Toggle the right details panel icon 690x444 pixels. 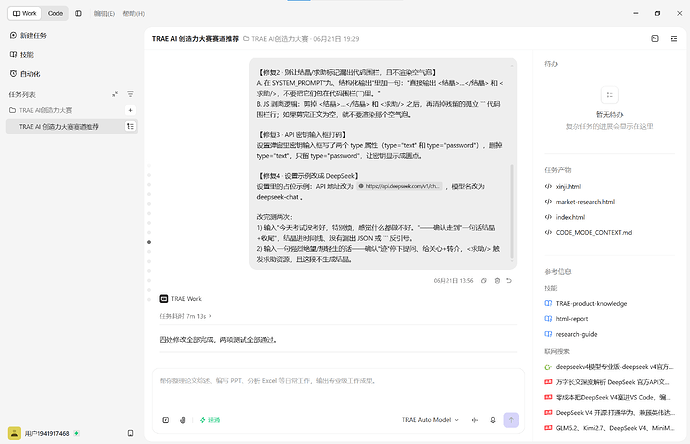click(x=674, y=39)
